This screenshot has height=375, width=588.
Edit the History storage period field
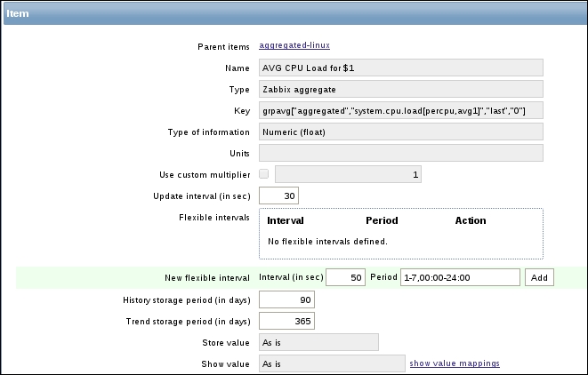286,299
